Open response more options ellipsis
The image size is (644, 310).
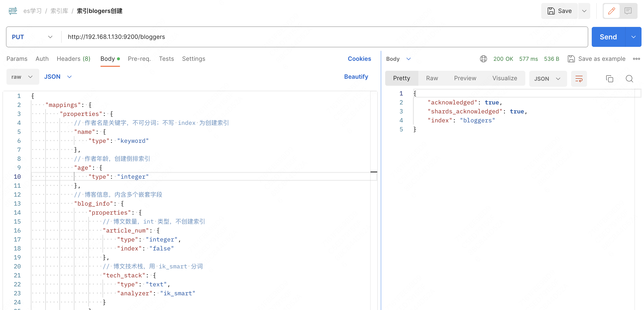(636, 59)
